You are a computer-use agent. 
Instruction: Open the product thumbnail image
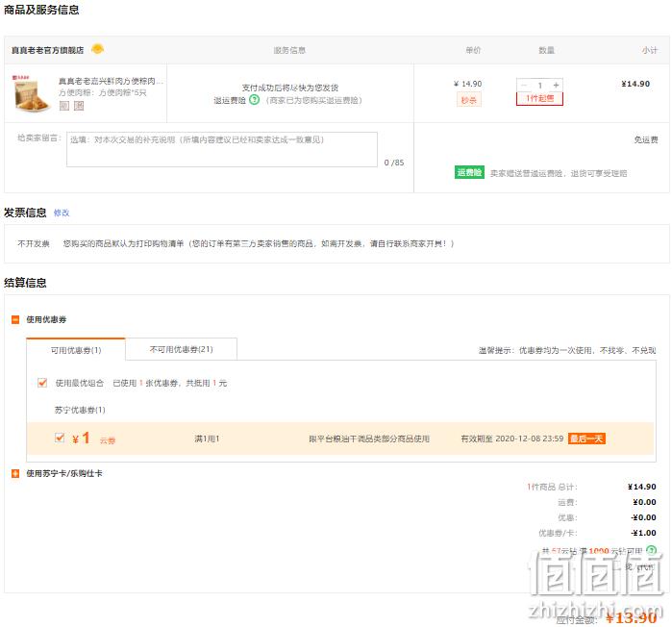[31, 93]
